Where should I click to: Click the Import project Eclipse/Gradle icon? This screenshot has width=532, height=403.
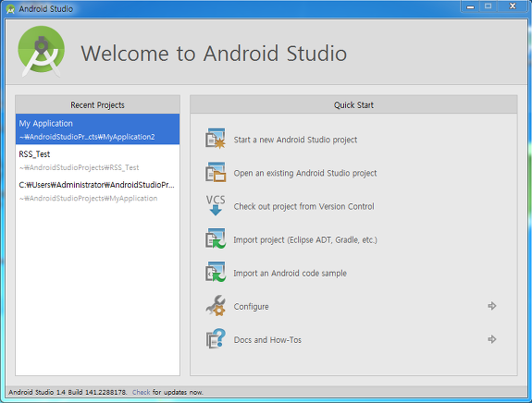coord(215,238)
